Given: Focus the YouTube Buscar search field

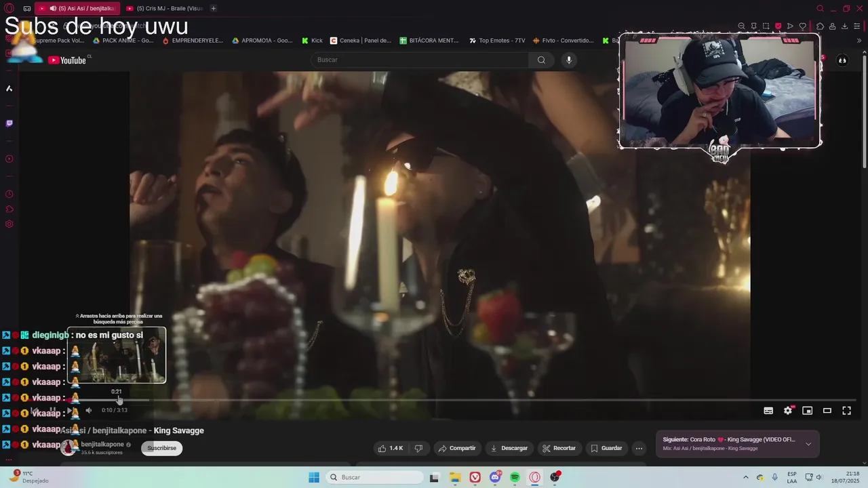Looking at the screenshot, I should click(x=420, y=60).
